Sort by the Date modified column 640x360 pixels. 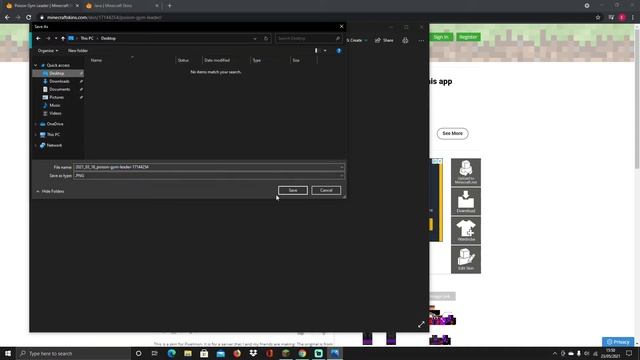(217, 60)
